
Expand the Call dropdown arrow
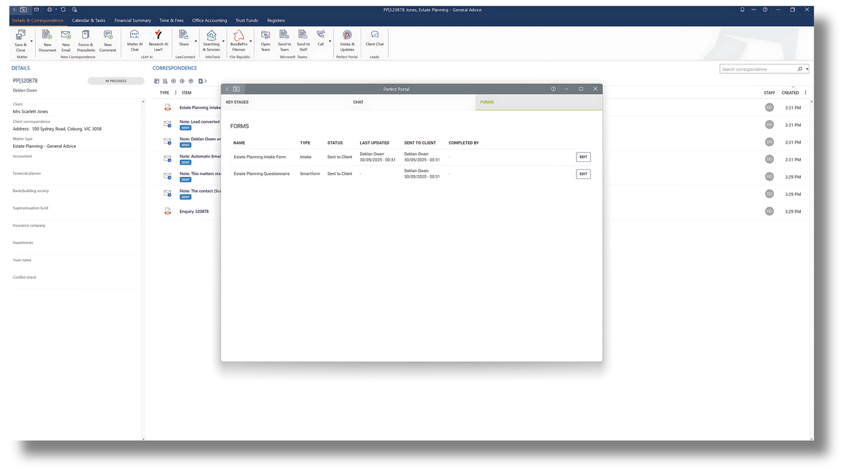pos(330,41)
